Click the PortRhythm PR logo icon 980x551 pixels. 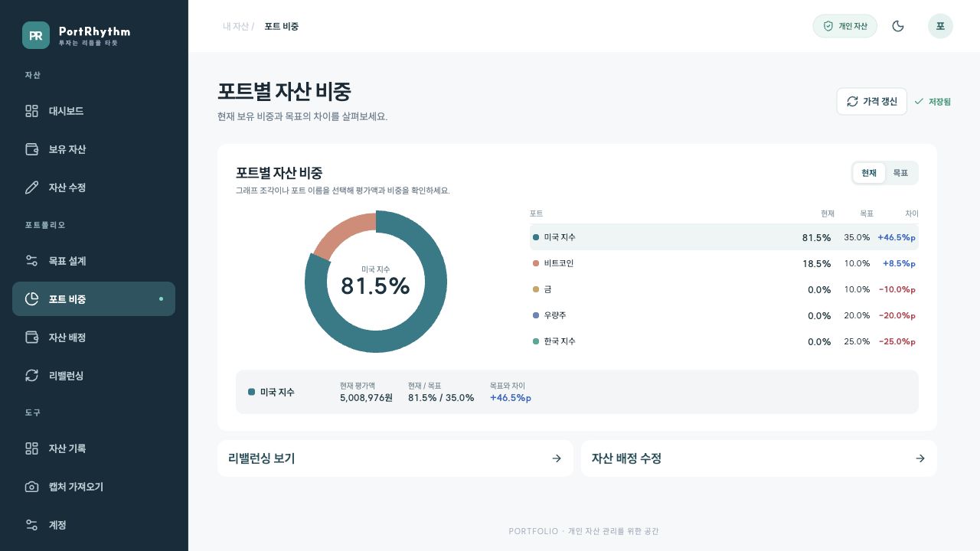(x=36, y=35)
